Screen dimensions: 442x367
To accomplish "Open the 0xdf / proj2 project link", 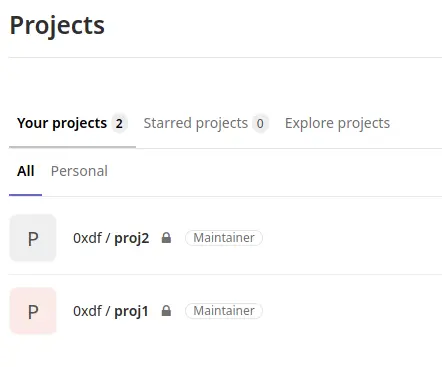I will 111,238.
